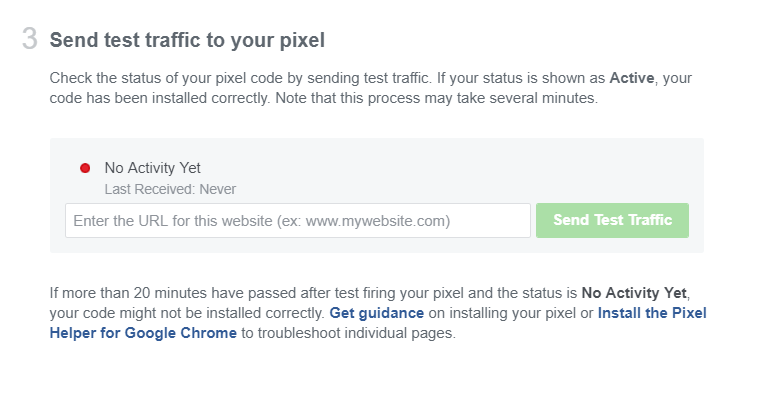The width and height of the screenshot is (767, 393).
Task: Focus the website URL input field
Action: click(x=298, y=221)
